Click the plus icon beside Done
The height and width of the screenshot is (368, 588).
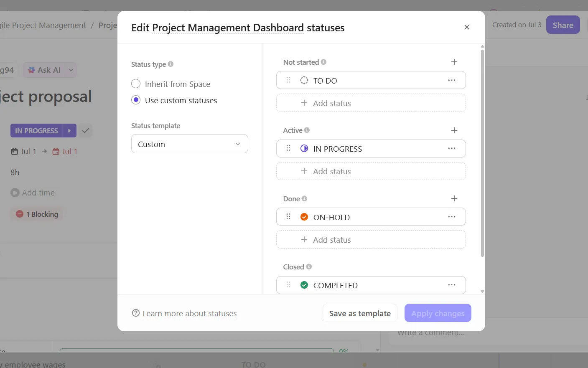click(x=454, y=198)
